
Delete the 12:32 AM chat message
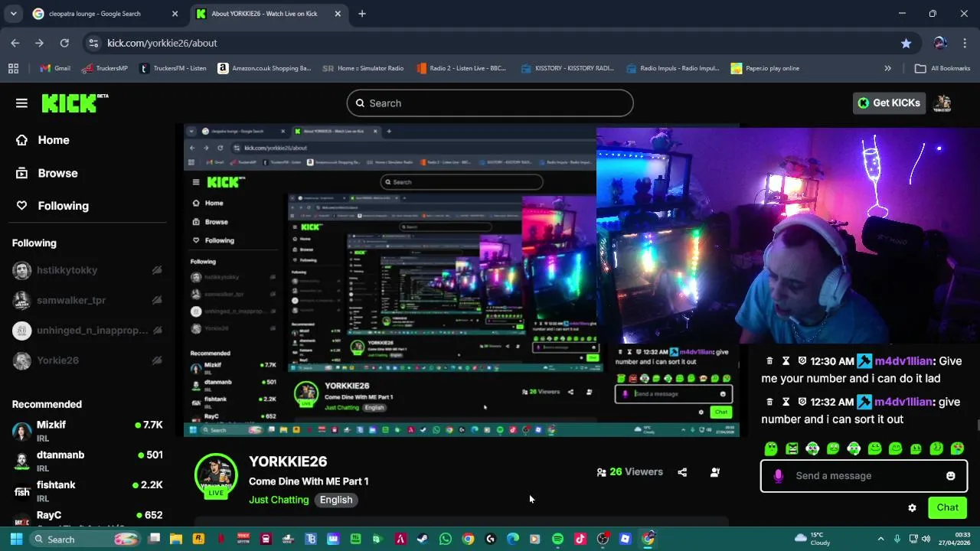pyautogui.click(x=769, y=402)
